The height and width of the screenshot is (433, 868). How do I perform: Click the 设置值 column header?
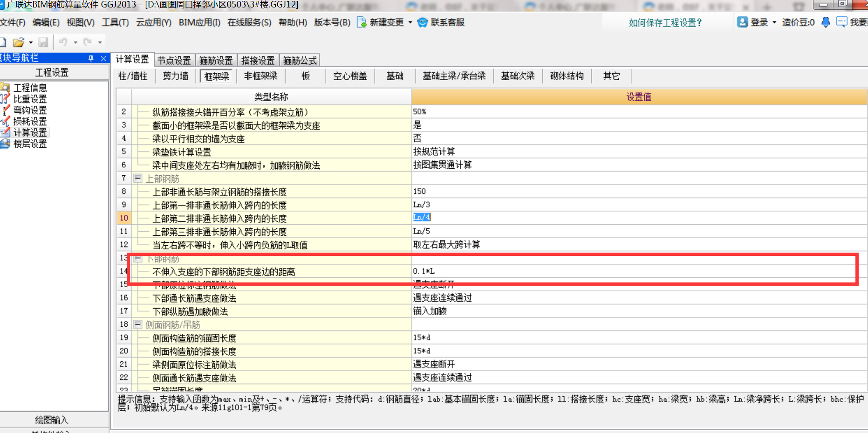639,97
